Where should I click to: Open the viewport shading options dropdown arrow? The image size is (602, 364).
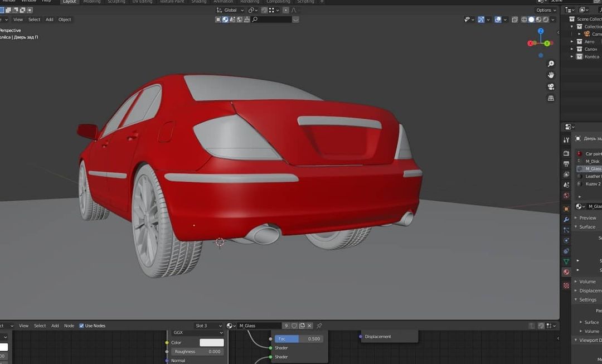point(553,20)
